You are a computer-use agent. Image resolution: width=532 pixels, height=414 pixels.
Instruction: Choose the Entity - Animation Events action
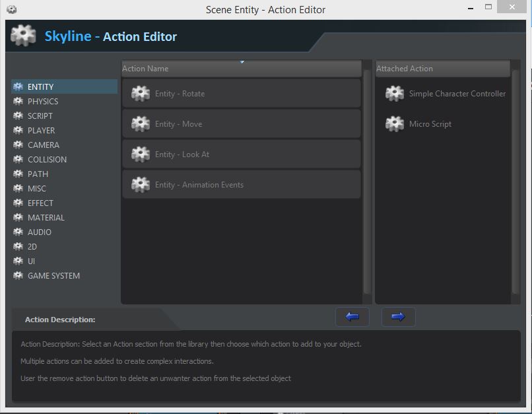coord(241,184)
